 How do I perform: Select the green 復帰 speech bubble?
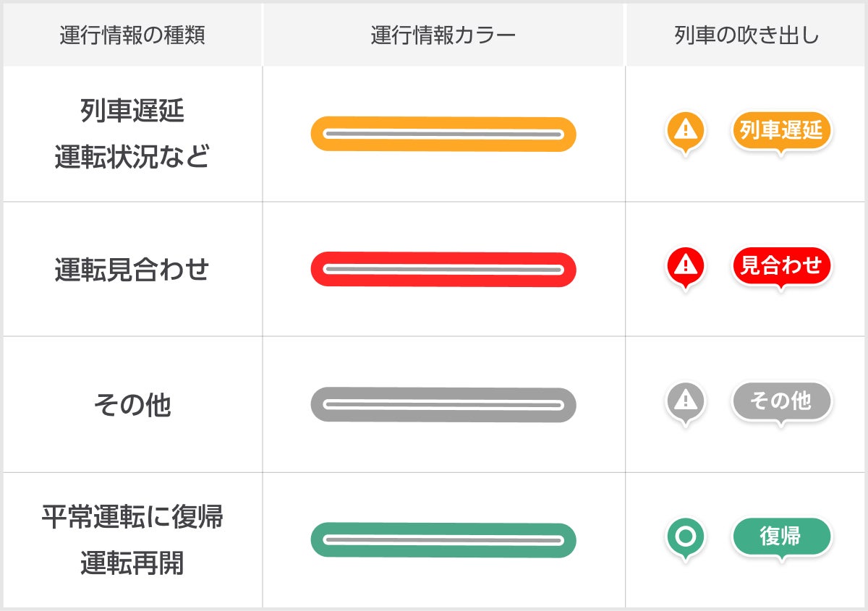point(781,537)
